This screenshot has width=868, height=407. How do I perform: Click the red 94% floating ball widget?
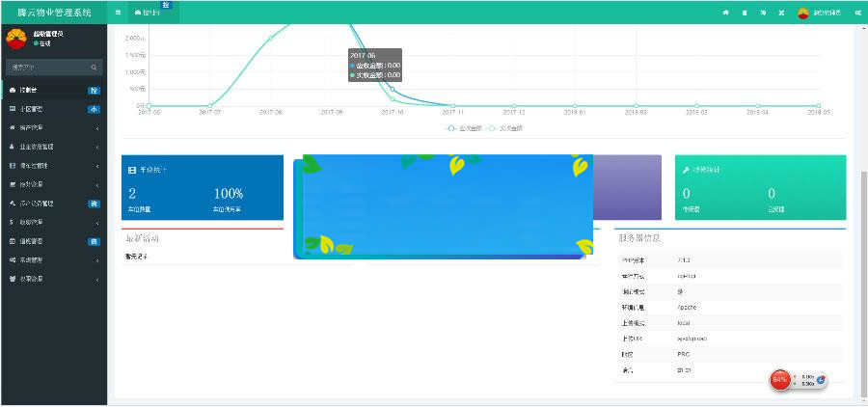780,380
